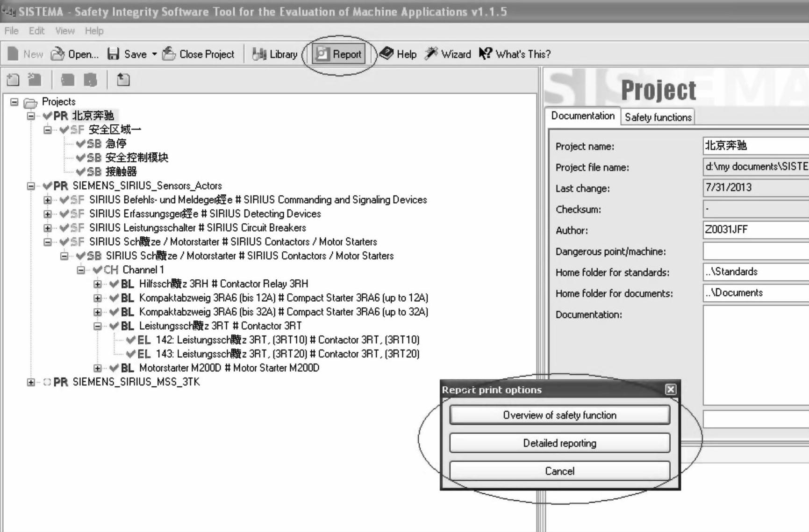
Task: Expand SIRIUS Circuit Breakers node
Action: pos(48,228)
